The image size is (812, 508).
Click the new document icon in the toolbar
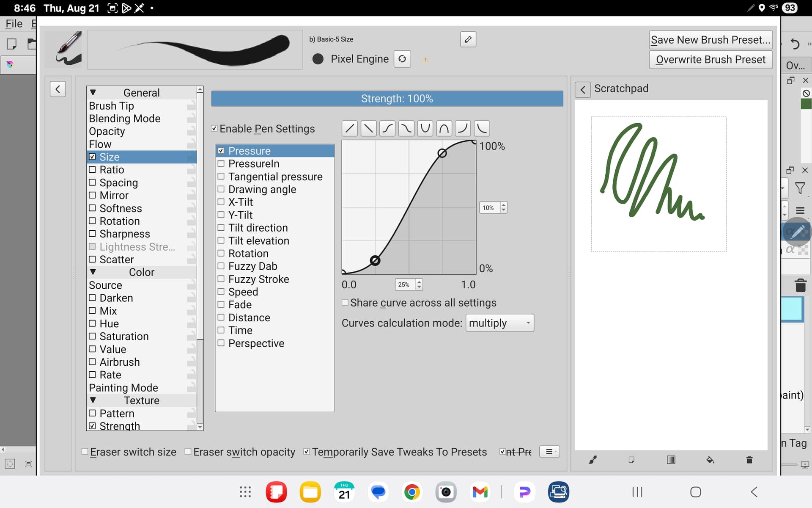click(x=12, y=44)
